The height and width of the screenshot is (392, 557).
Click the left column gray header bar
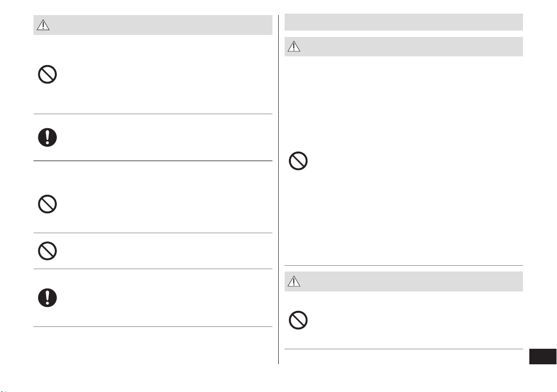[x=153, y=25]
